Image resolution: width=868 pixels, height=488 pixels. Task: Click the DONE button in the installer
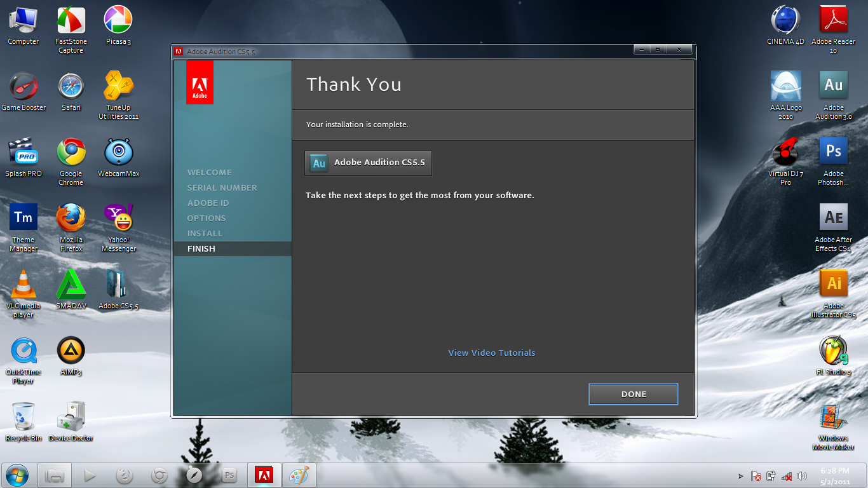tap(633, 394)
